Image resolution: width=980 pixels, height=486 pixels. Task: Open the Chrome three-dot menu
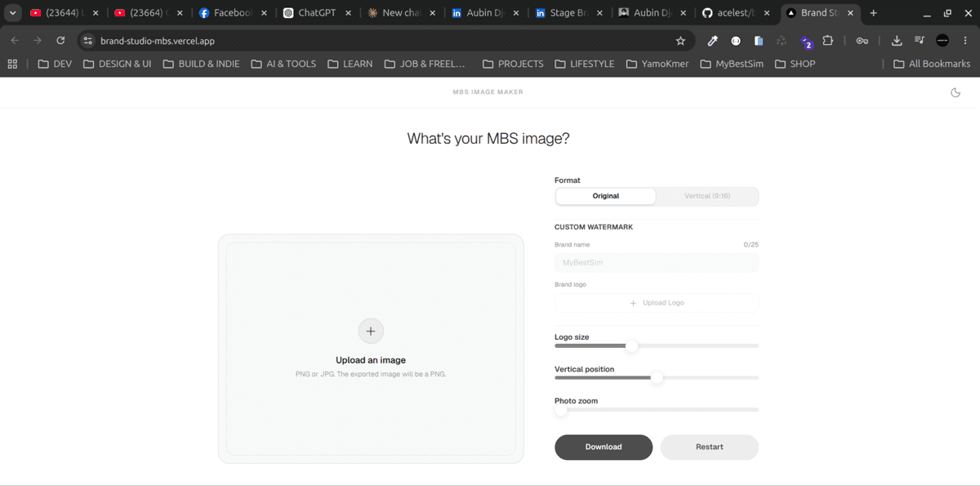[965, 40]
